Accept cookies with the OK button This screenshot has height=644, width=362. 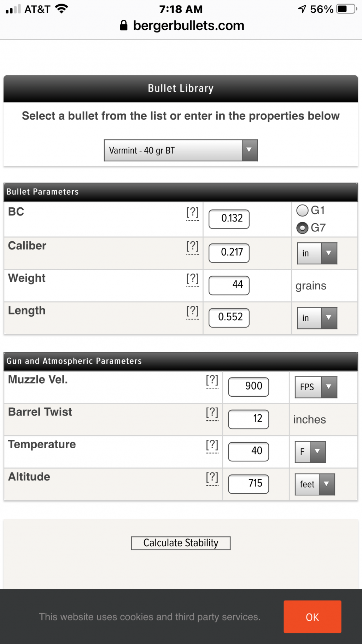coord(313,617)
